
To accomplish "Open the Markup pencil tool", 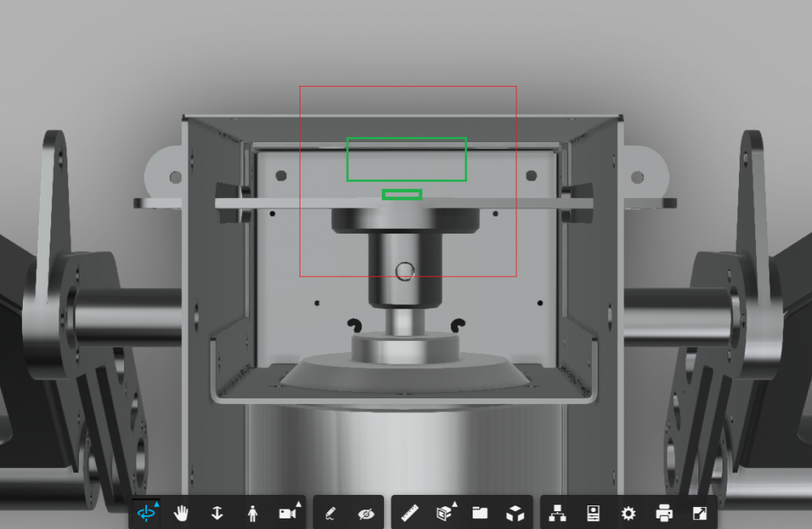I will [x=330, y=514].
